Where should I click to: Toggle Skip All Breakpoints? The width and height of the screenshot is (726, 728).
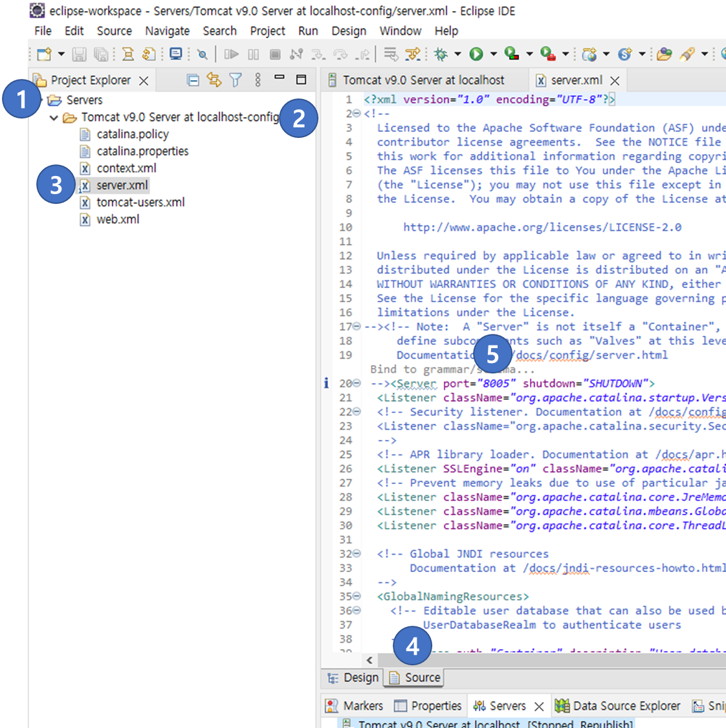tap(202, 54)
